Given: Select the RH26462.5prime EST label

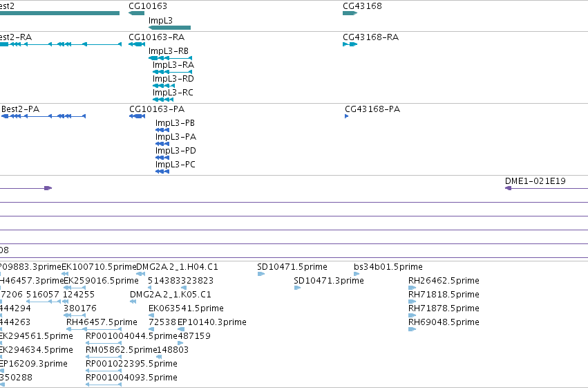Looking at the screenshot, I should [x=444, y=281].
